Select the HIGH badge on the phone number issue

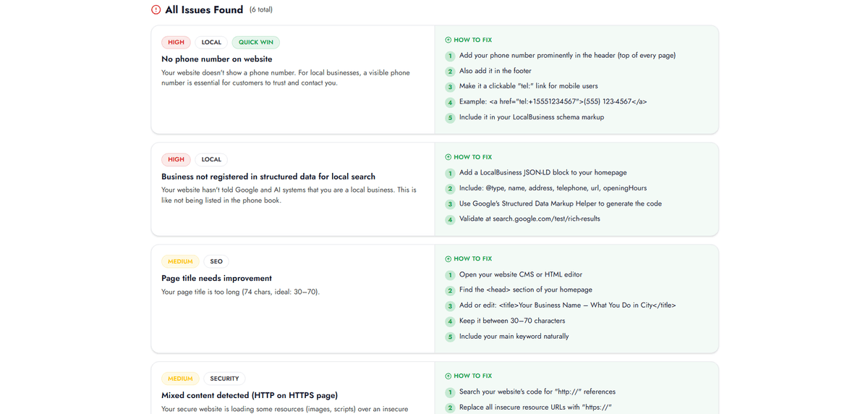pos(176,43)
